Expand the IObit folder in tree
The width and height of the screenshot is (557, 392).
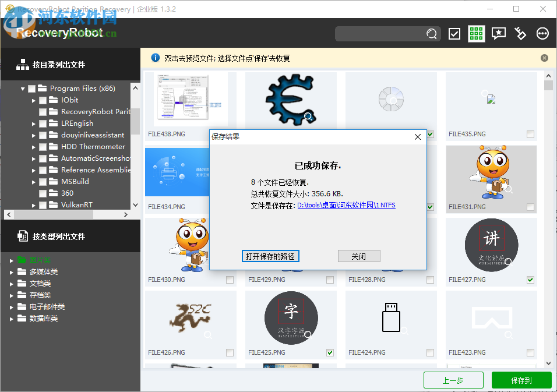34,100
